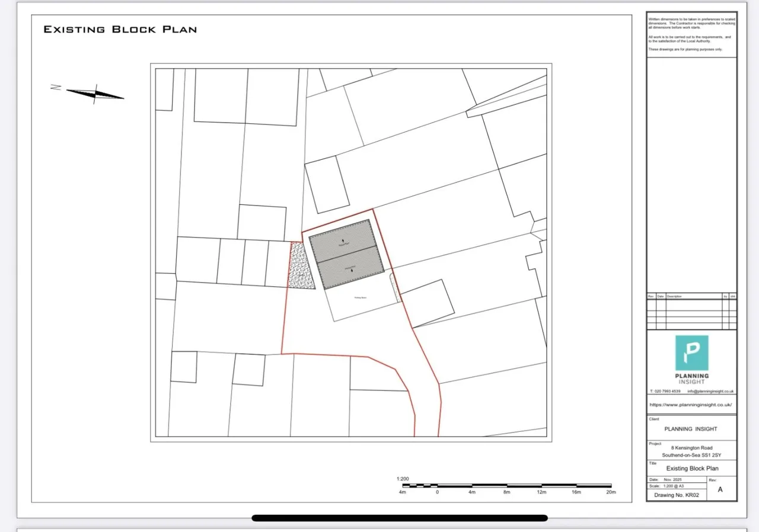This screenshot has height=532, width=759.
Task: Select the '12m' scale bar label
Action: (x=541, y=492)
